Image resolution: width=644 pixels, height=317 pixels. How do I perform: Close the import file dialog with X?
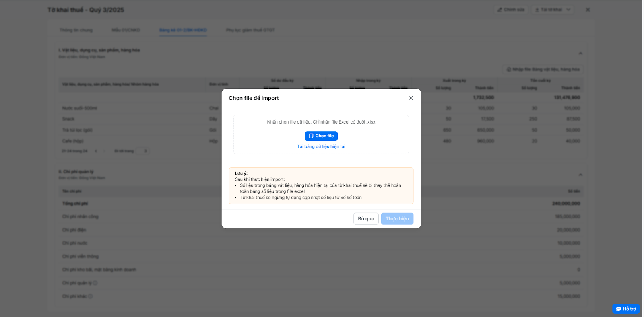point(411,98)
